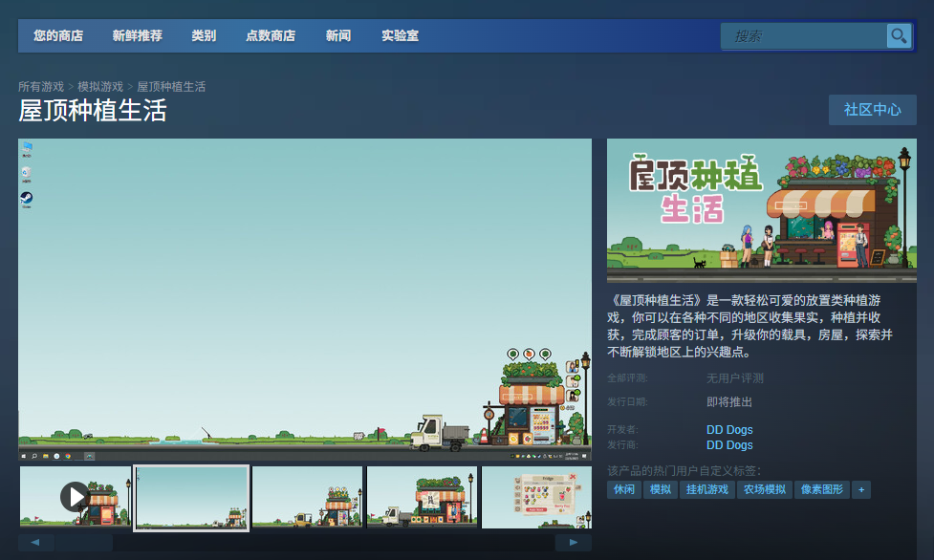Select the 挂机游戏 tag
This screenshot has height=560, width=934.
tap(706, 489)
